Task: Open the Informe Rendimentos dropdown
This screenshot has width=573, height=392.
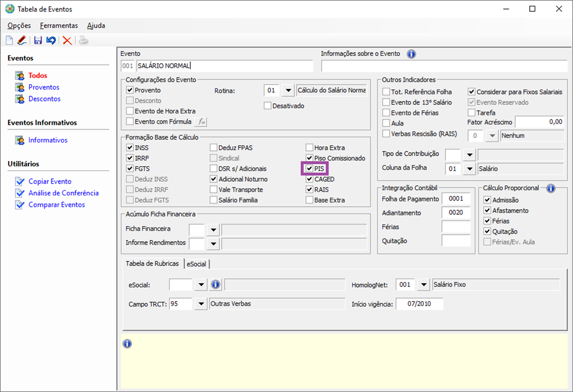Action: (213, 244)
